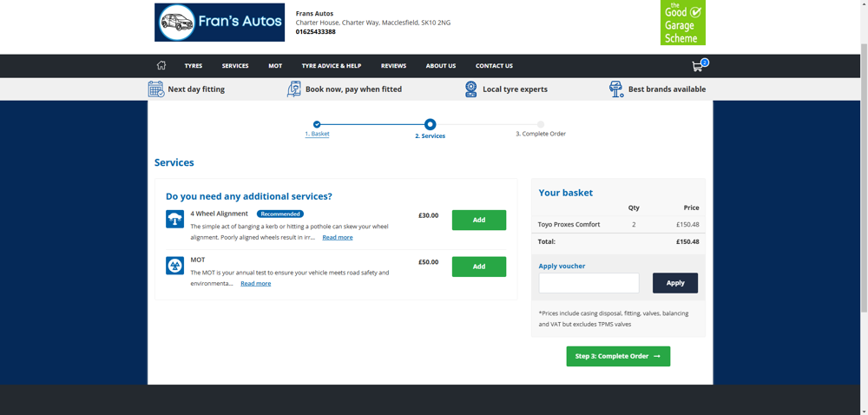Go back to the Basket step
This screenshot has height=415, width=868.
point(317,134)
